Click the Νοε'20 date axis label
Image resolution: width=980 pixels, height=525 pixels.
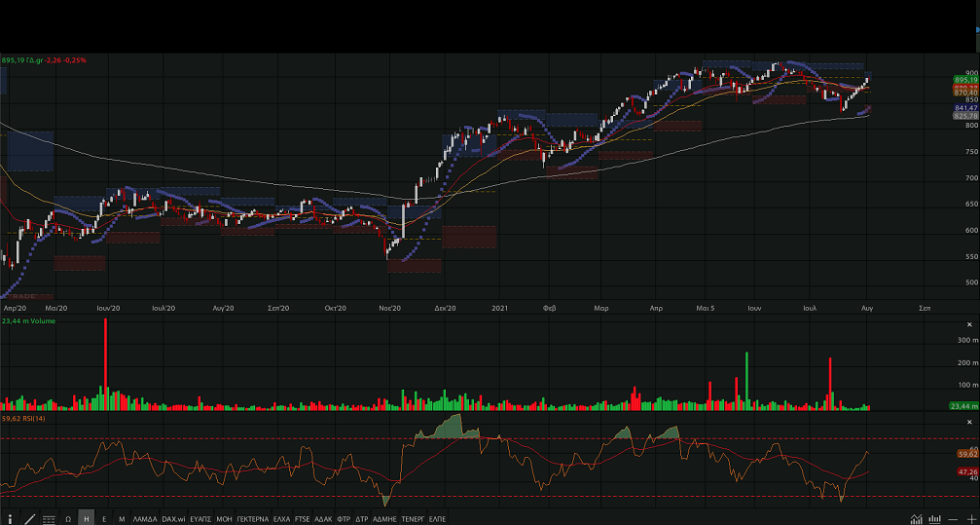[x=390, y=308]
